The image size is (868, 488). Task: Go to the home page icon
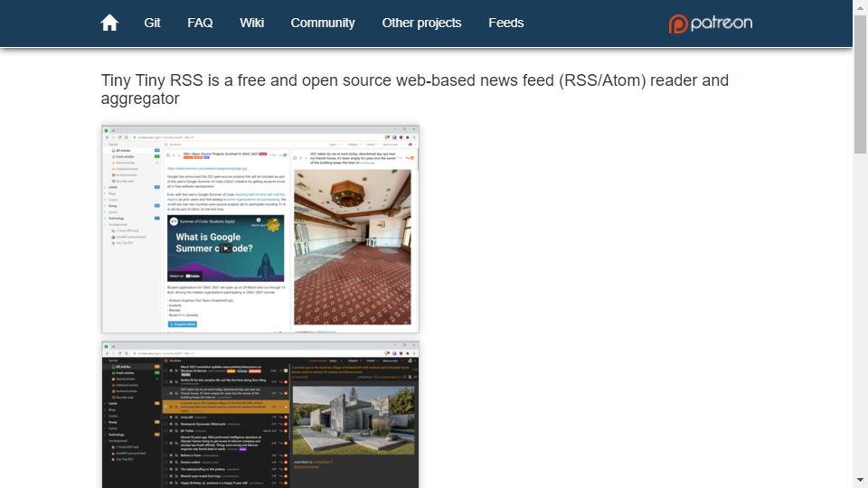pyautogui.click(x=109, y=23)
